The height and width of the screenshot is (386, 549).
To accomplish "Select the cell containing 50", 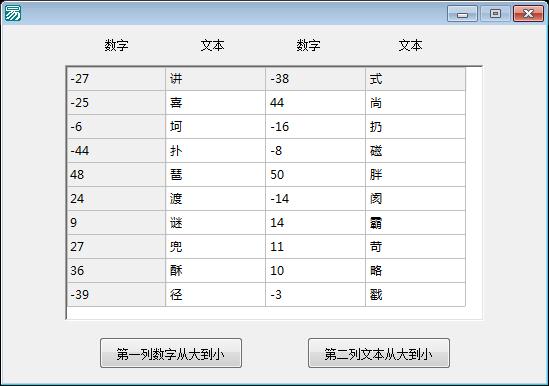I will click(x=315, y=175).
